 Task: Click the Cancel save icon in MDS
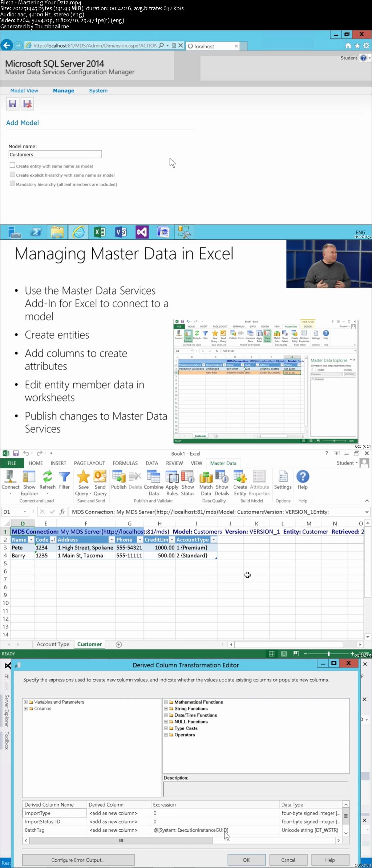click(27, 104)
